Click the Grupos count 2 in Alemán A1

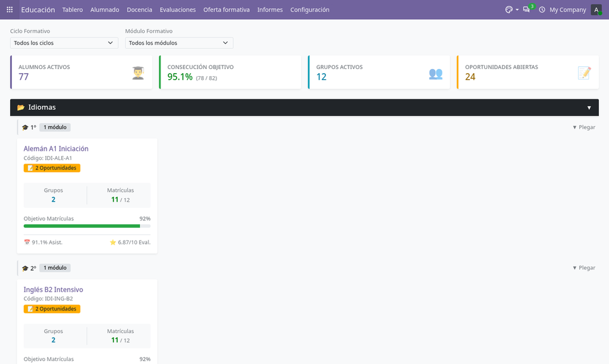[53, 199]
